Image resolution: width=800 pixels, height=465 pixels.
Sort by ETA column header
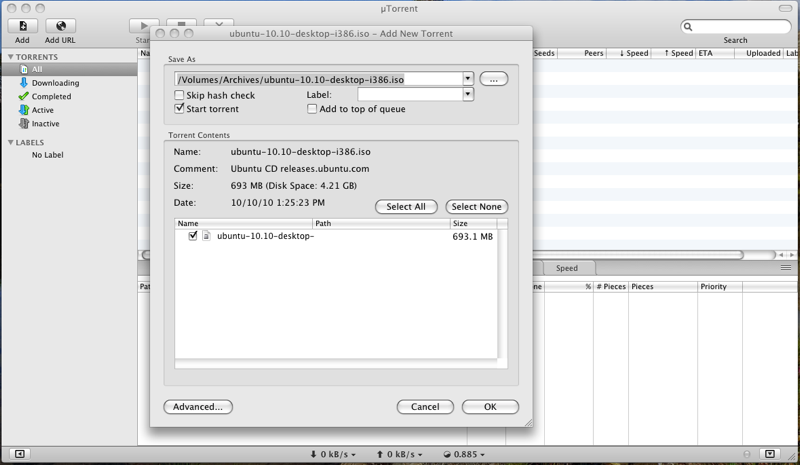(x=715, y=53)
